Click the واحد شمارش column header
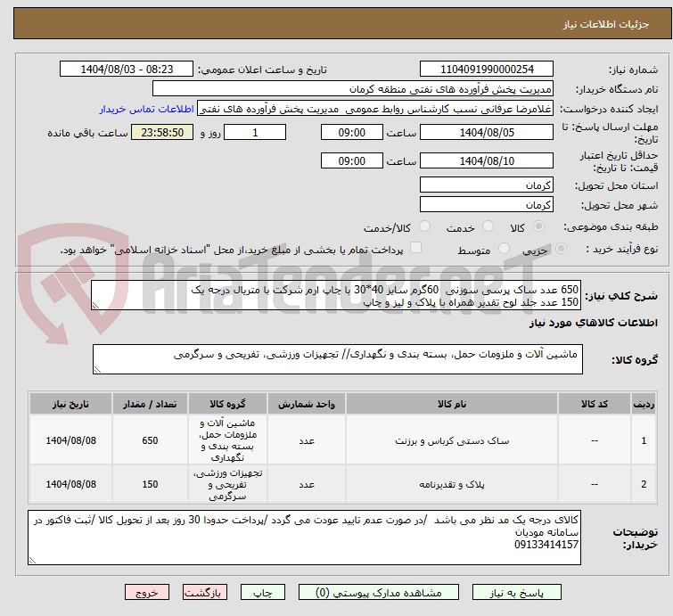 (x=307, y=404)
